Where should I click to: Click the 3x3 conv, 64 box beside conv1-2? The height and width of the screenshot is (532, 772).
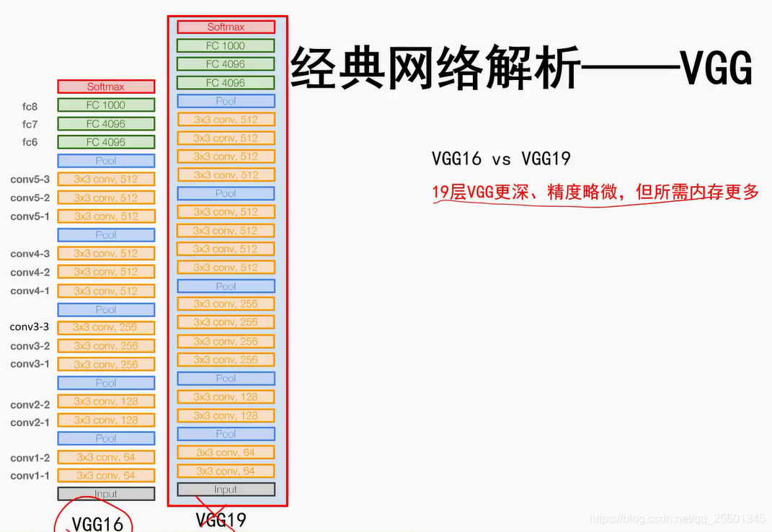point(106,457)
